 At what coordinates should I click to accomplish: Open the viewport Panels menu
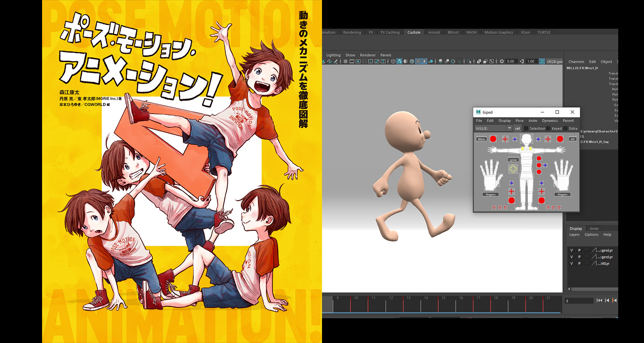point(386,55)
